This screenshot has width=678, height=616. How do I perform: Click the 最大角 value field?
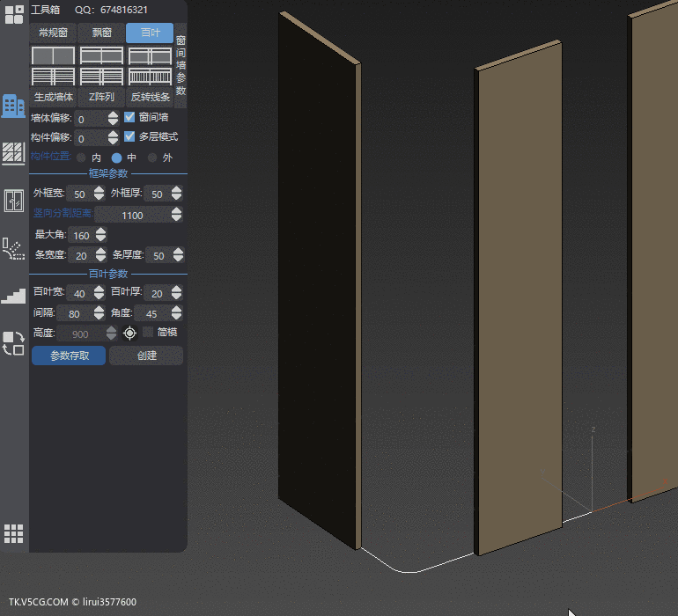pyautogui.click(x=81, y=235)
